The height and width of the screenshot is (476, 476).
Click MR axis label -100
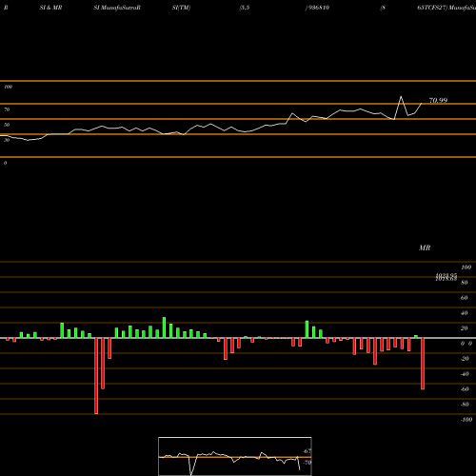466,420
